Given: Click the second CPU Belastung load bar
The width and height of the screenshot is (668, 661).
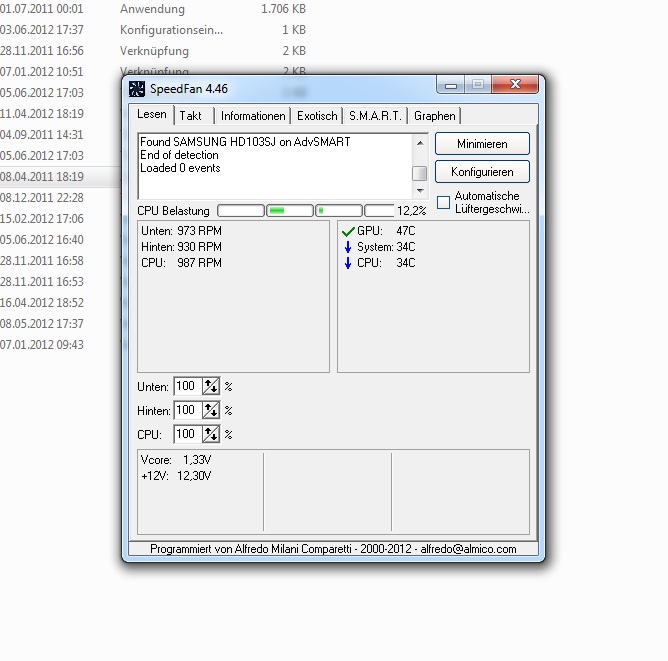Looking at the screenshot, I should tap(290, 210).
